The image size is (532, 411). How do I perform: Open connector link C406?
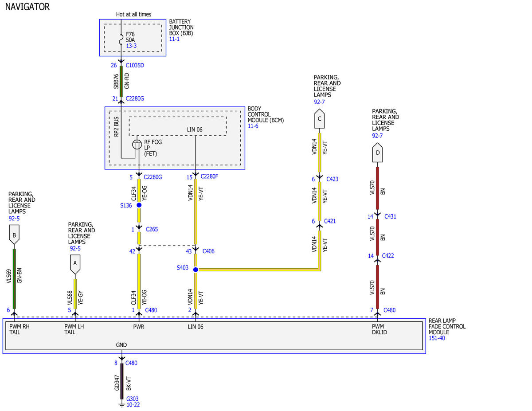[x=209, y=251]
